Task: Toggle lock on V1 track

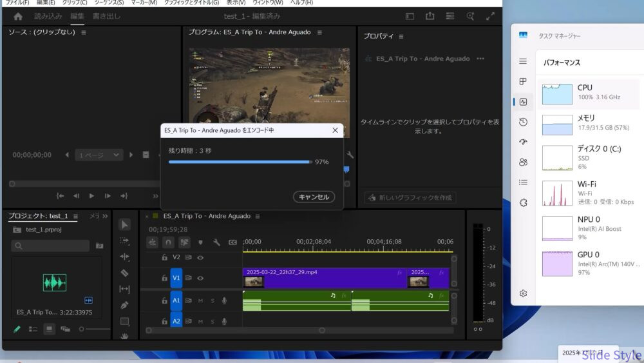Action: click(x=164, y=279)
